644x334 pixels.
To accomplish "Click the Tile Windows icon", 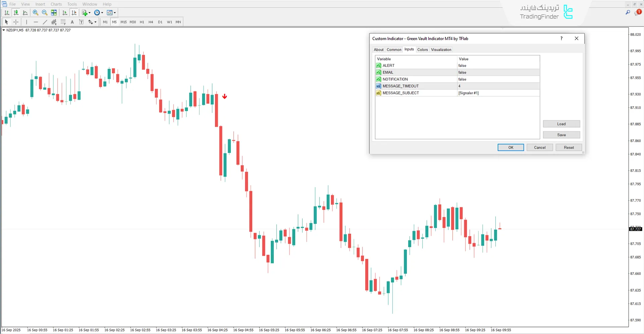I will coord(54,13).
